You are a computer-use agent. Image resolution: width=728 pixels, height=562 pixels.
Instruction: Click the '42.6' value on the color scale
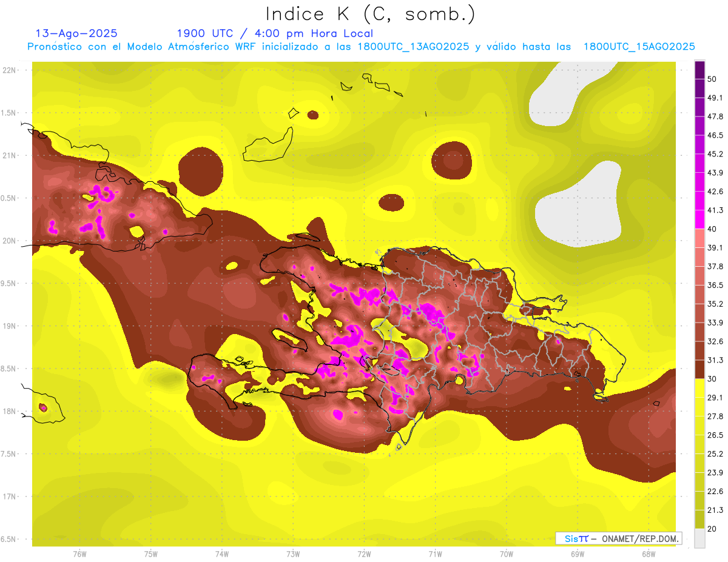click(715, 192)
